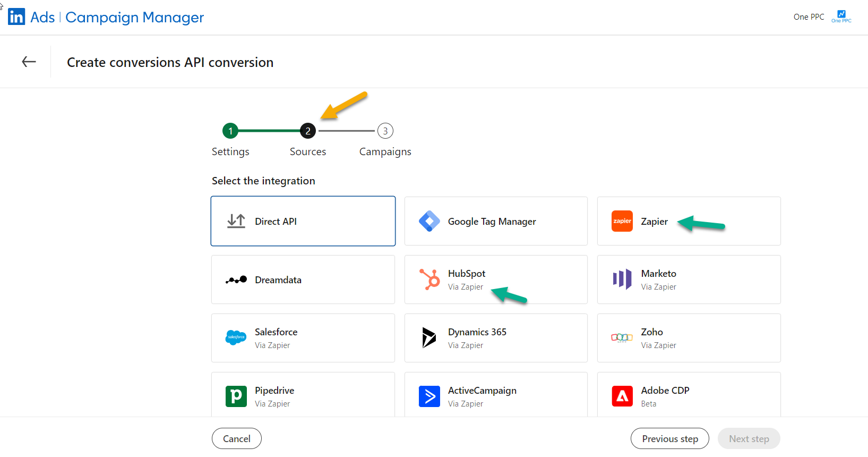Click the Direct API up-down arrows icon
The height and width of the screenshot is (457, 868).
236,221
